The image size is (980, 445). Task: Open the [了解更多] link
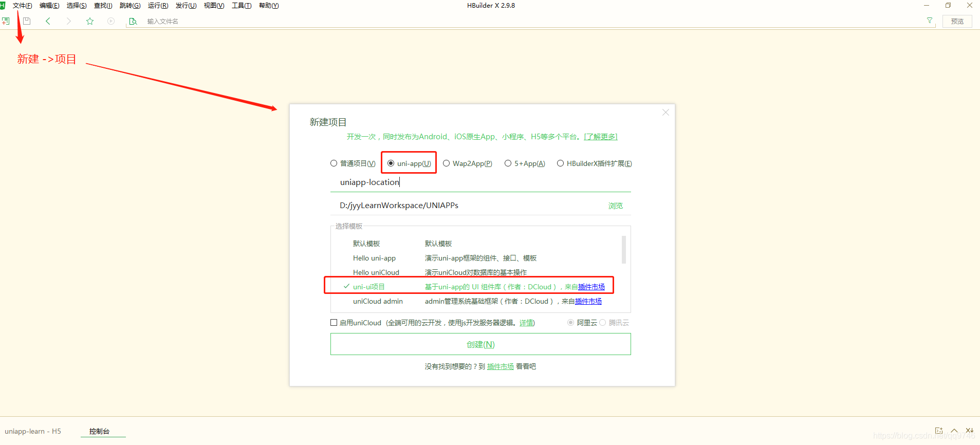pos(601,137)
